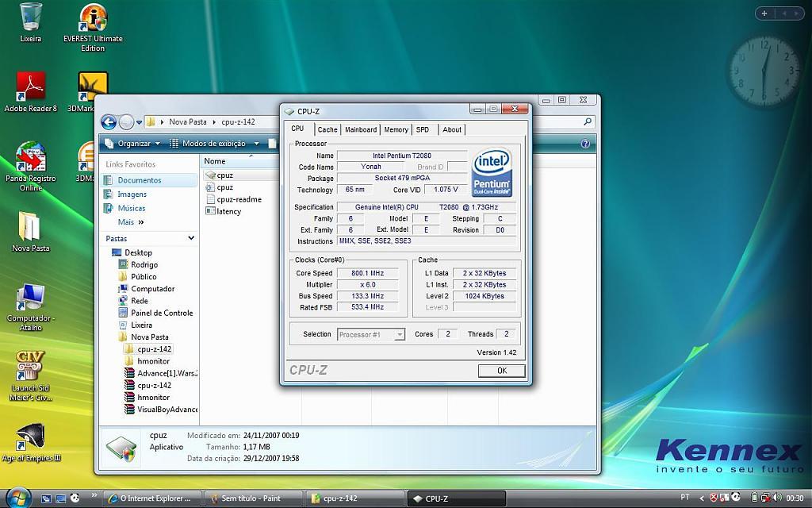
Task: Switch to Sem título - Paint taskbar button
Action: tap(253, 498)
